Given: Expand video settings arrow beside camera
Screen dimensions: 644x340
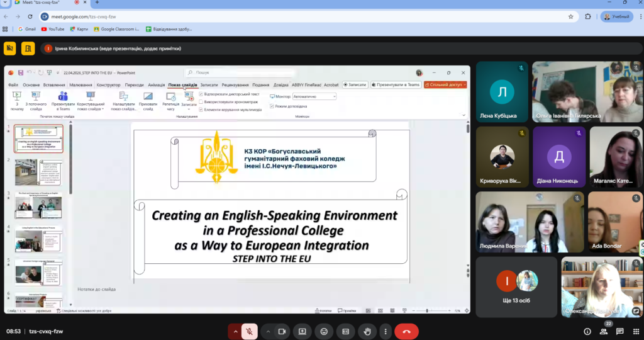Looking at the screenshot, I should tap(268, 331).
